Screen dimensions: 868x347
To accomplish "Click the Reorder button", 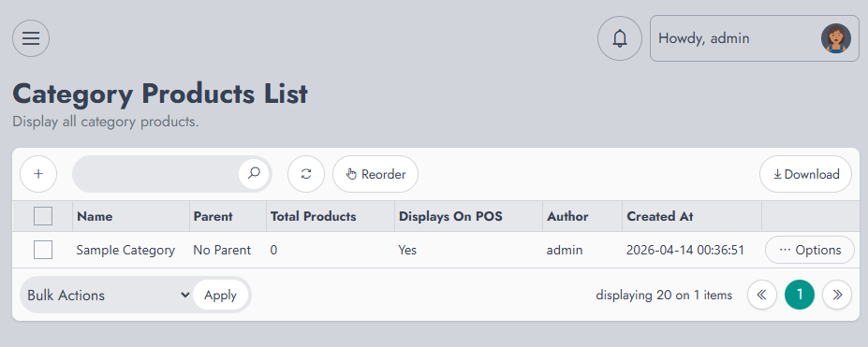I will (375, 174).
